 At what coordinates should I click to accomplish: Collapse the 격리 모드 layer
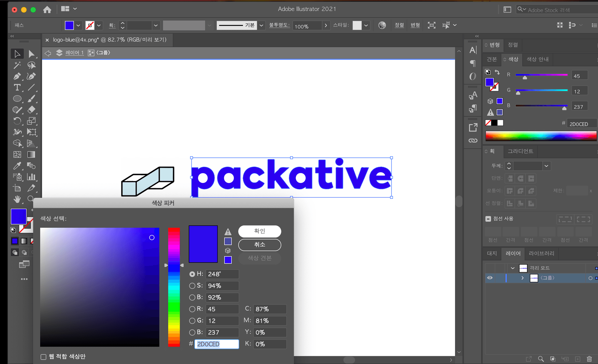pos(513,268)
